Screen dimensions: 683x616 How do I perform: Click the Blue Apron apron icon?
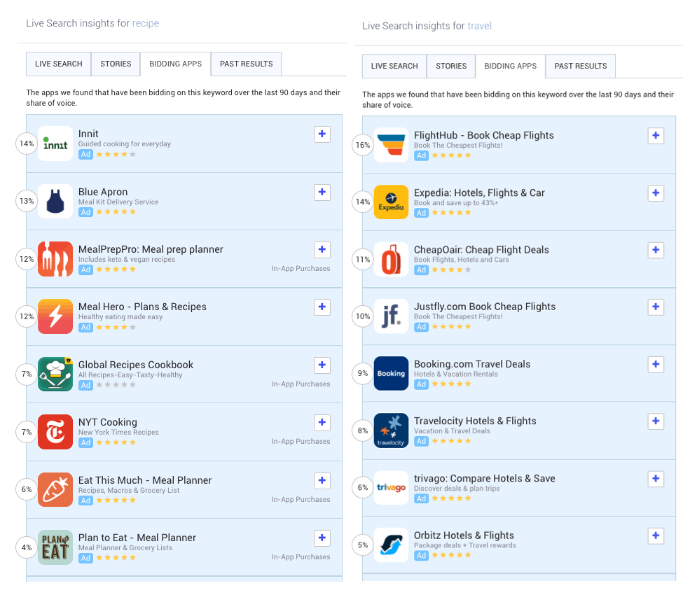(55, 202)
